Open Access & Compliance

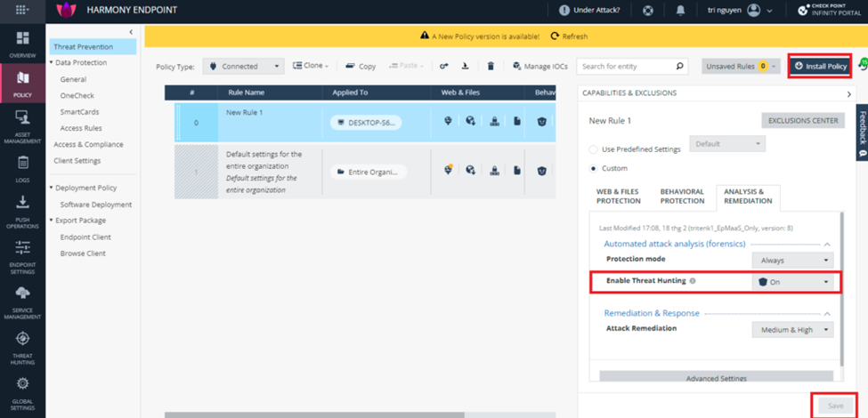coord(88,144)
